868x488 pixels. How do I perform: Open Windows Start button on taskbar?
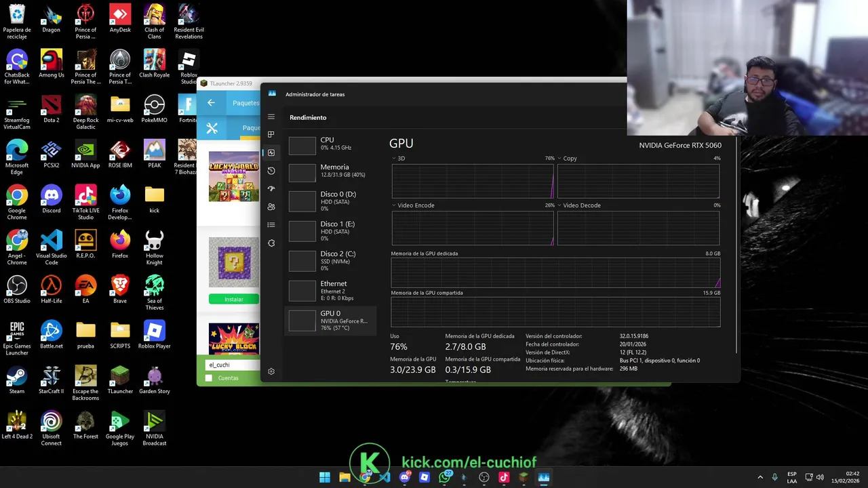click(325, 477)
